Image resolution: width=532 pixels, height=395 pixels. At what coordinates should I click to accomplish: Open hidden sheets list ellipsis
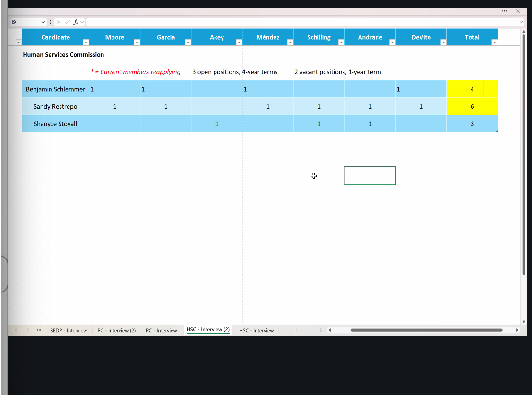[x=39, y=330]
